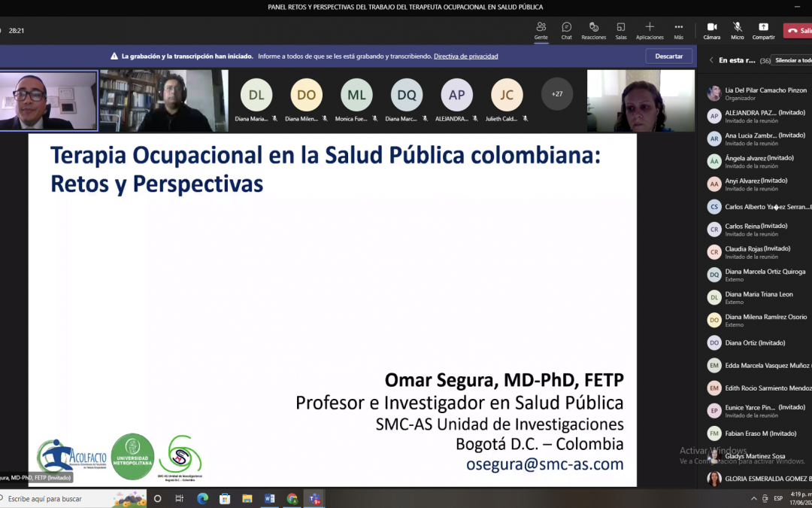The width and height of the screenshot is (812, 508).
Task: Click the Aplicaciones plus icon
Action: 650,28
